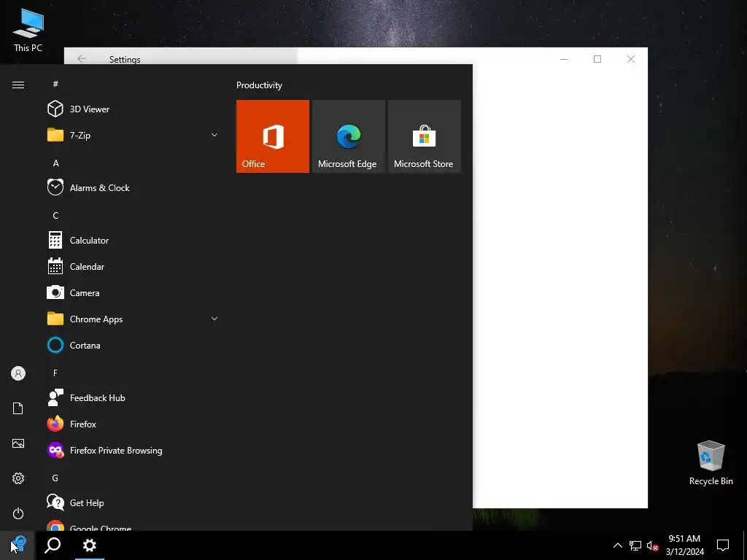Select the Recycle Bin desktop icon
747x560 pixels.
tap(711, 463)
